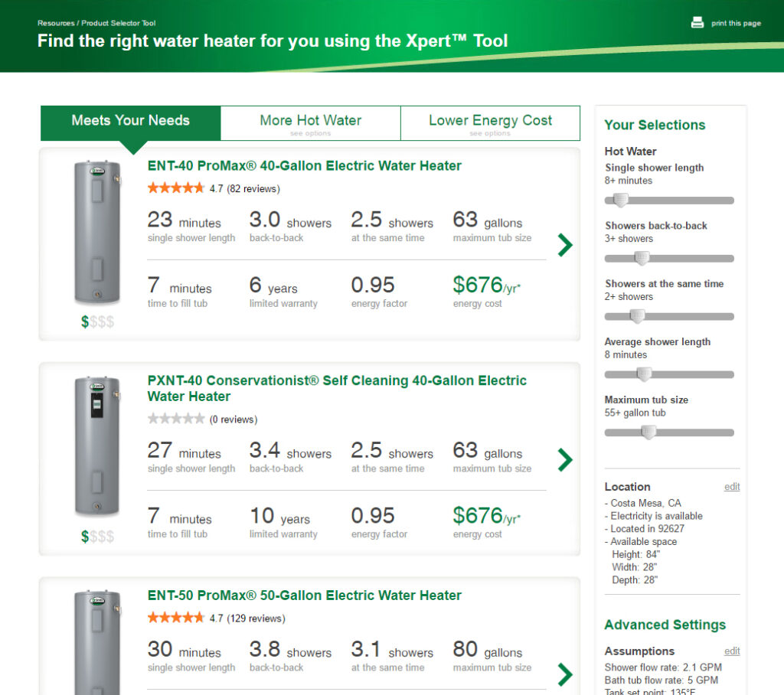Click ENT-50 ProMax star rating

pos(176,618)
